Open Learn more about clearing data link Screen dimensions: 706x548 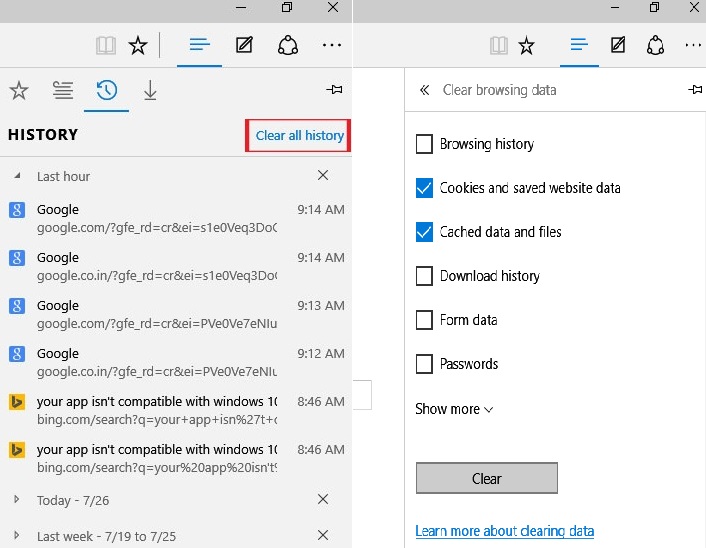point(505,531)
